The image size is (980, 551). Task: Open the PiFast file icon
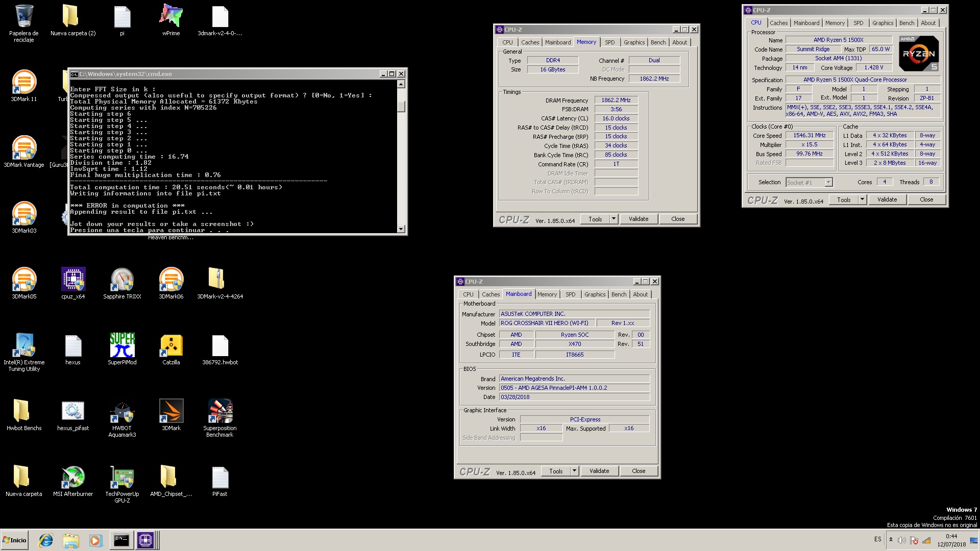tap(220, 481)
